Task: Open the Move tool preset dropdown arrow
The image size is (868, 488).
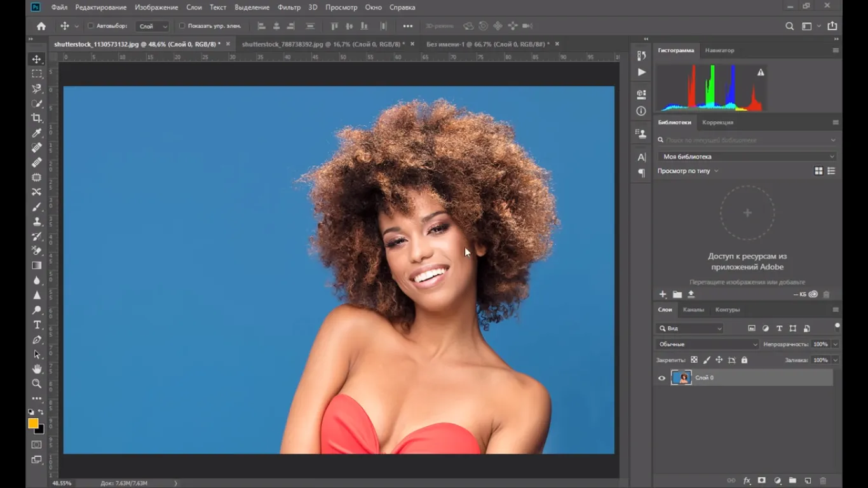Action: coord(77,26)
